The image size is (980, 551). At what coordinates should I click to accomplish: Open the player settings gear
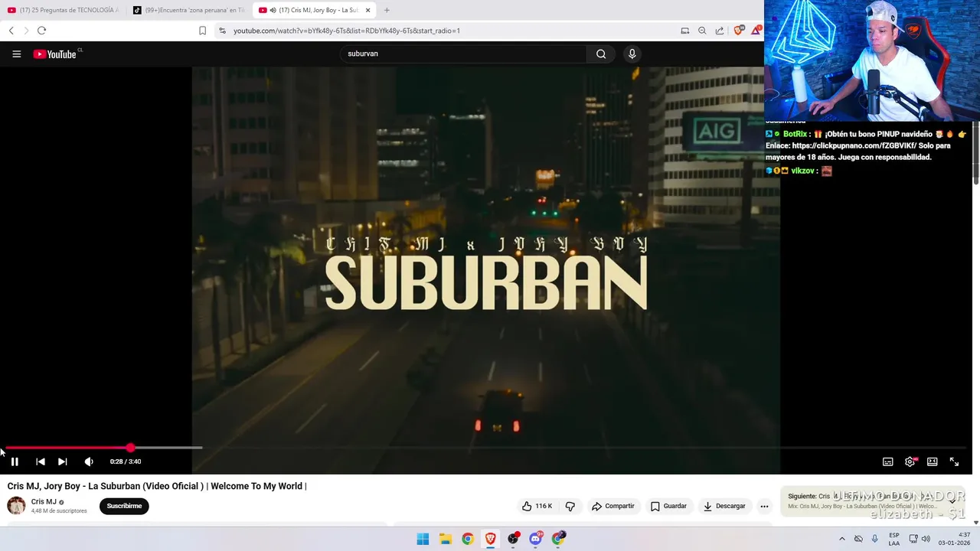click(910, 461)
